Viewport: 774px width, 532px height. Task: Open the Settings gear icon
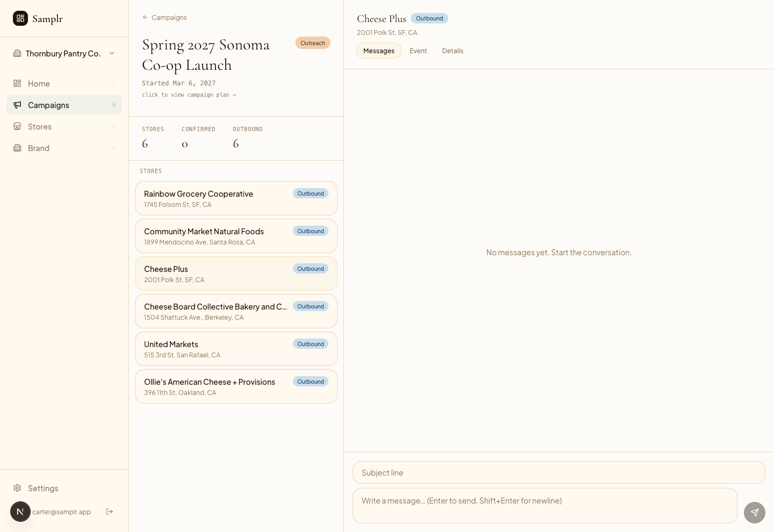[x=17, y=488]
